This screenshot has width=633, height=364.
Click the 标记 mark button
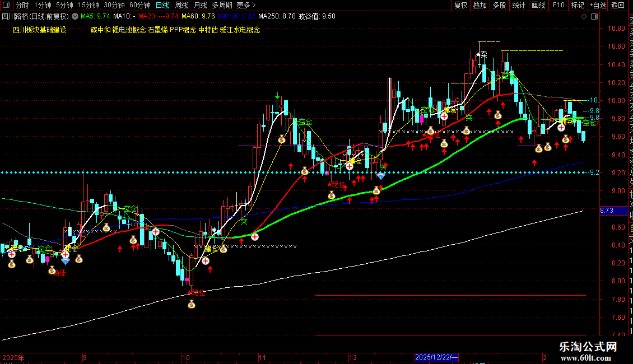click(x=578, y=5)
